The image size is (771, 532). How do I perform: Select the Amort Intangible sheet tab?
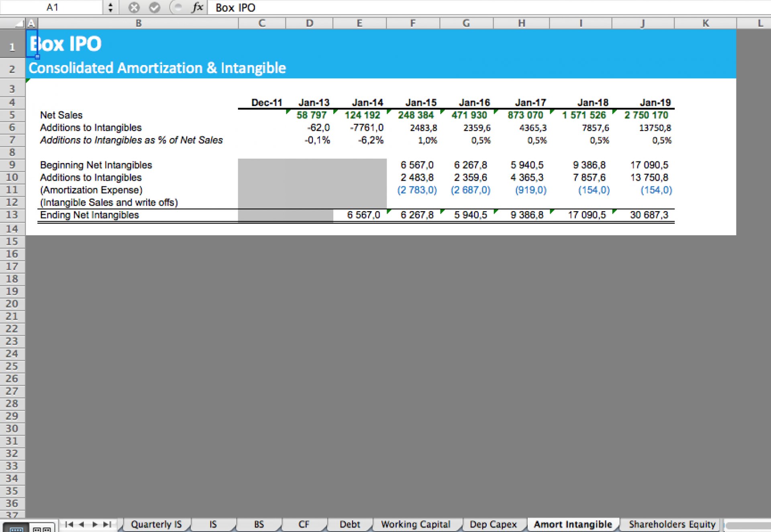573,524
